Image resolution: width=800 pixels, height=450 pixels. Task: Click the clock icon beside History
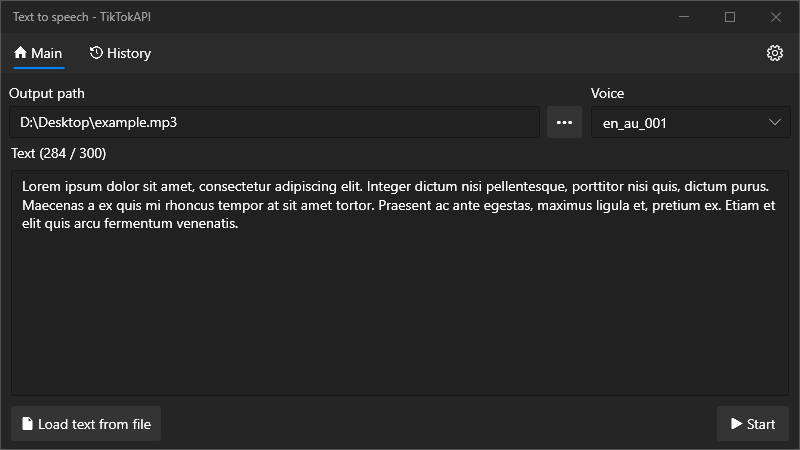point(96,53)
